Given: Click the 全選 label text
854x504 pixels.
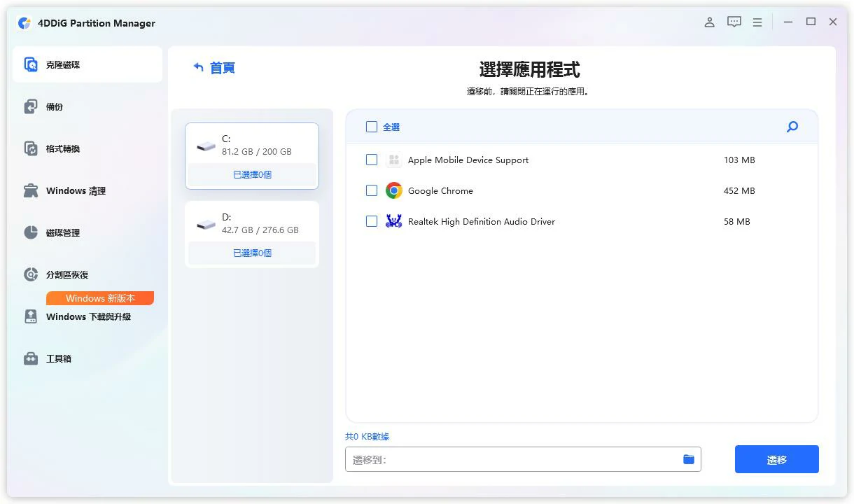Looking at the screenshot, I should pyautogui.click(x=391, y=127).
